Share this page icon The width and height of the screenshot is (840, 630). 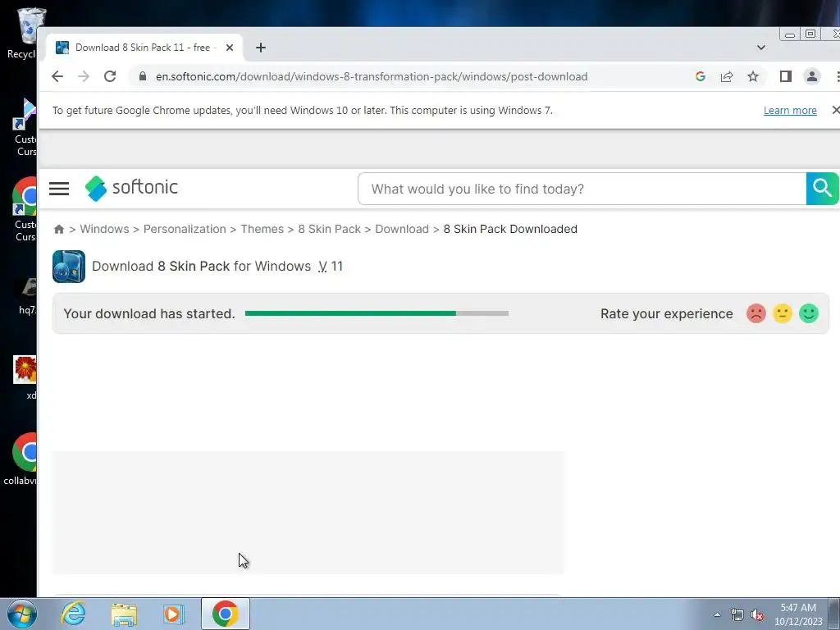(727, 76)
